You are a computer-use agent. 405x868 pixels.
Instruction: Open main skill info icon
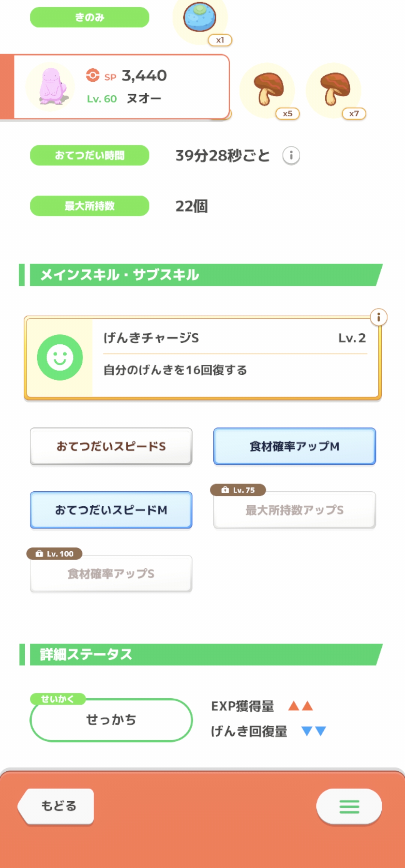[378, 317]
